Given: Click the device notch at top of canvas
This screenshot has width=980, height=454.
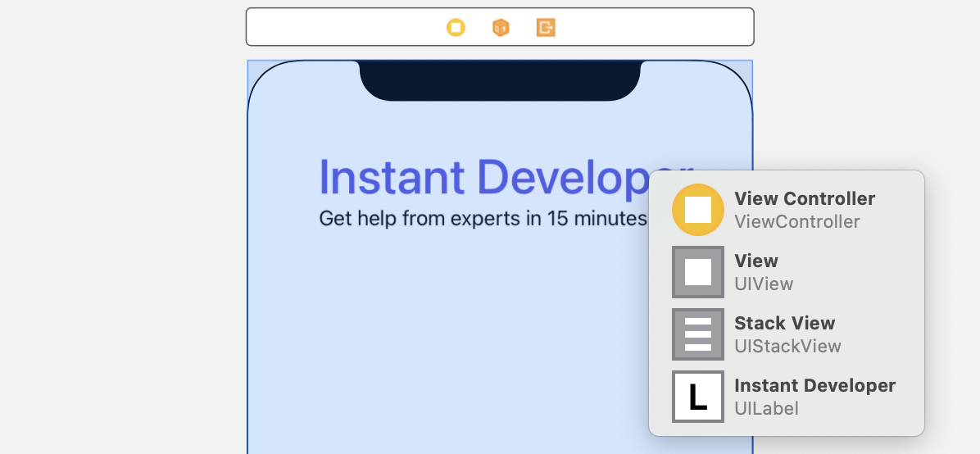Looking at the screenshot, I should (x=500, y=79).
